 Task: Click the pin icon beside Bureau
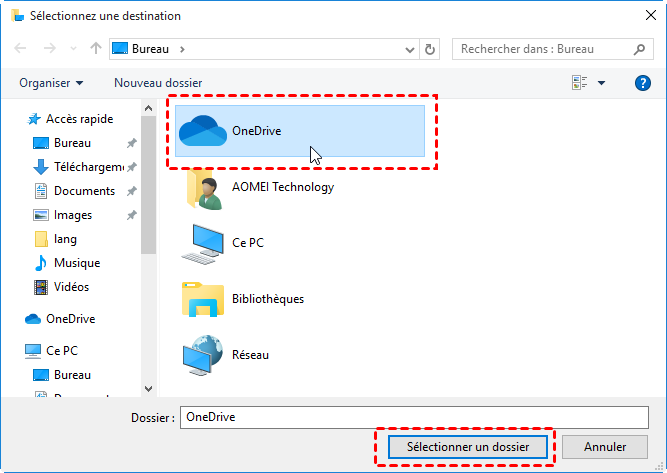132,143
